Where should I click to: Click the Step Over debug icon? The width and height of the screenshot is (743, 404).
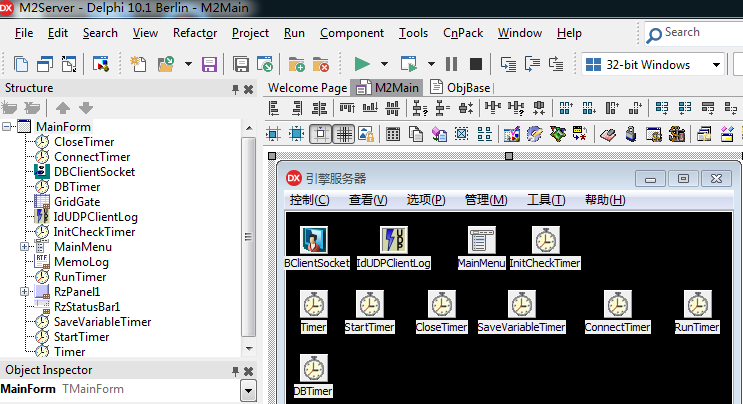coord(532,64)
